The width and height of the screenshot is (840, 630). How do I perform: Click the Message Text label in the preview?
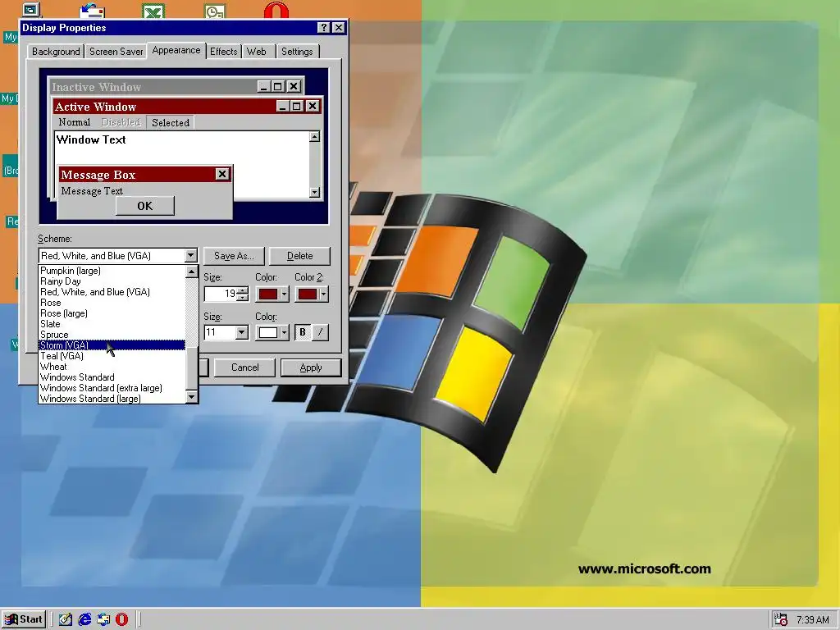coord(92,191)
